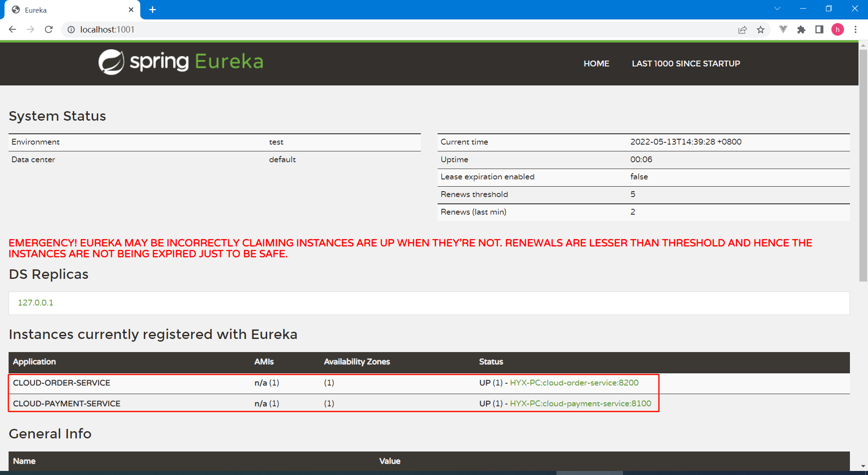The image size is (868, 475).
Task: Click the site information icon in address bar
Action: (71, 30)
